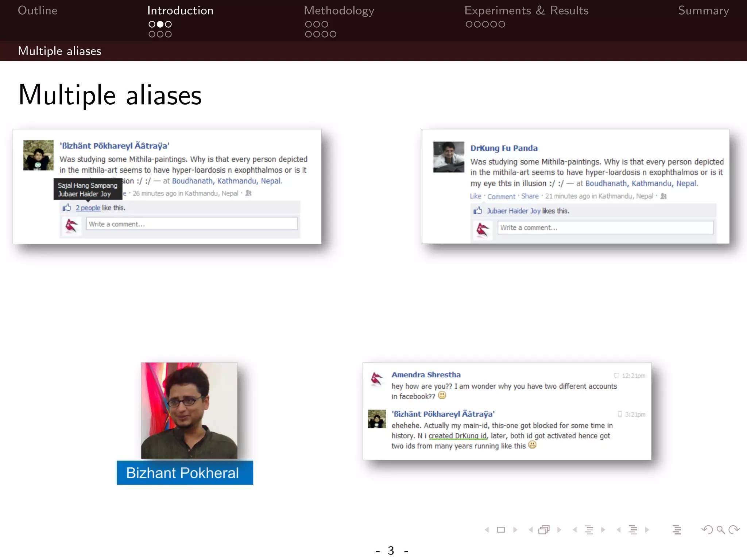Click 'Multiple aliases' subsection label in header bar

(59, 51)
